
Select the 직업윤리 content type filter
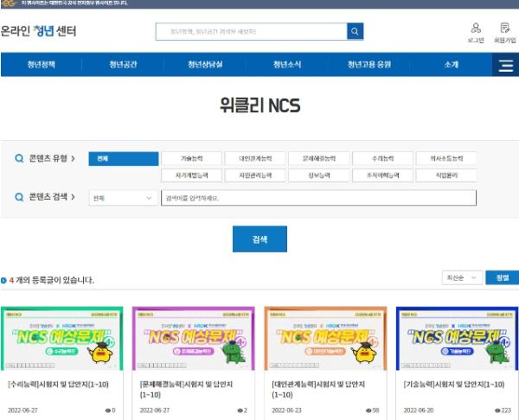tap(445, 175)
